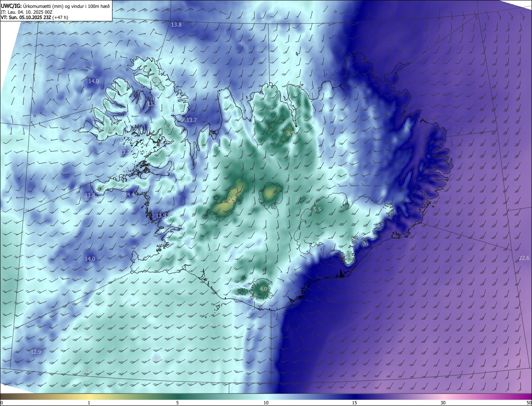532x406 pixels.
Task: Click the 14.4 value label
Action: [x=130, y=194]
